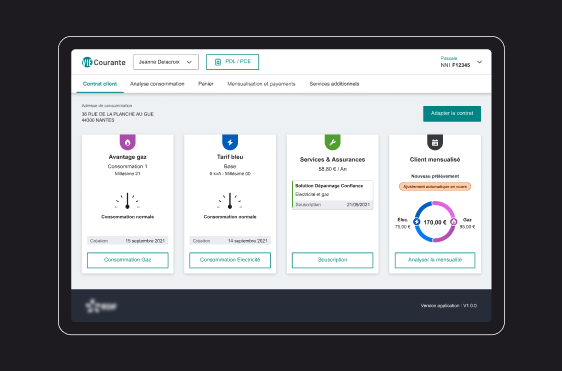Click Analyser la mensualité button

(x=435, y=260)
